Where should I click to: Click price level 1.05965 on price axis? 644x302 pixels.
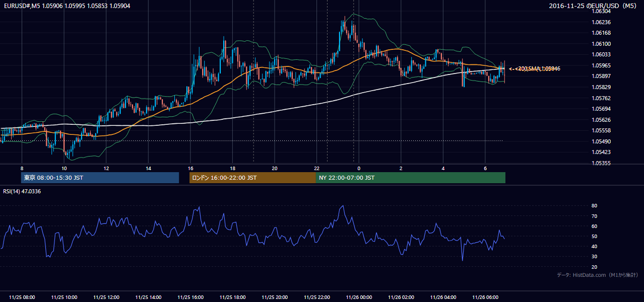[x=602, y=65]
